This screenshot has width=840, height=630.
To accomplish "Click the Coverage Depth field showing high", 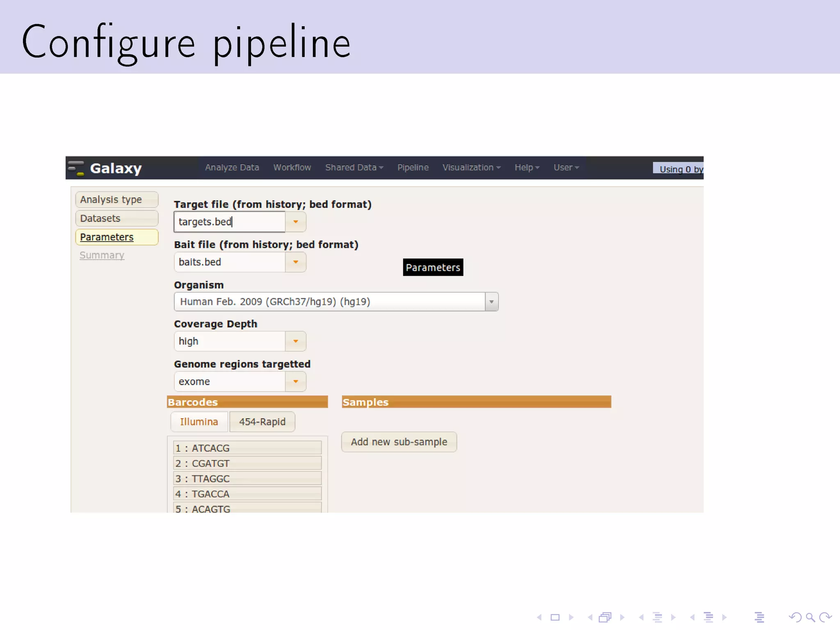I will [x=230, y=341].
